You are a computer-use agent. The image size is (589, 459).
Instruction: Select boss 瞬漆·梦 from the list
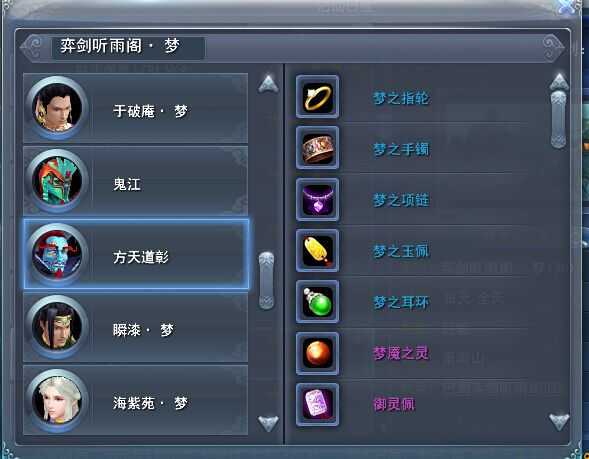click(136, 327)
